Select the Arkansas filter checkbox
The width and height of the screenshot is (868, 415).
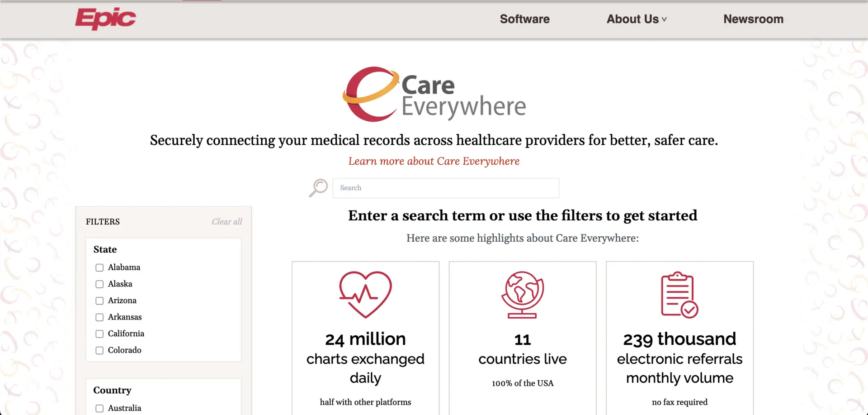point(99,317)
